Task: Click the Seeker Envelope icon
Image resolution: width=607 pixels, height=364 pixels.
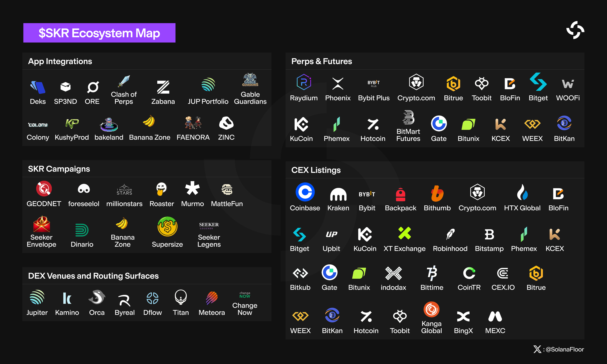Action: pyautogui.click(x=42, y=224)
